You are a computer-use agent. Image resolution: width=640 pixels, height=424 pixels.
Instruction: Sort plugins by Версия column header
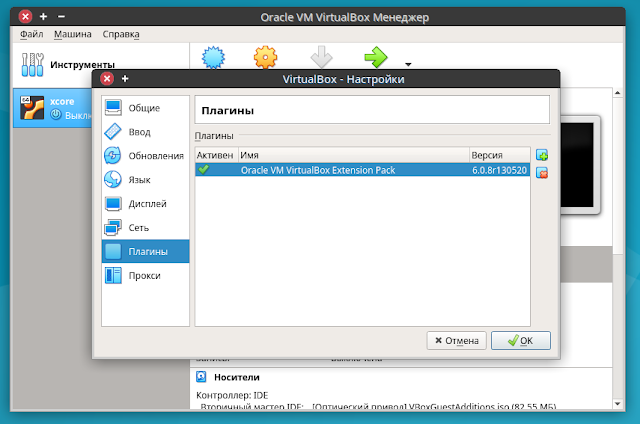tap(500, 155)
